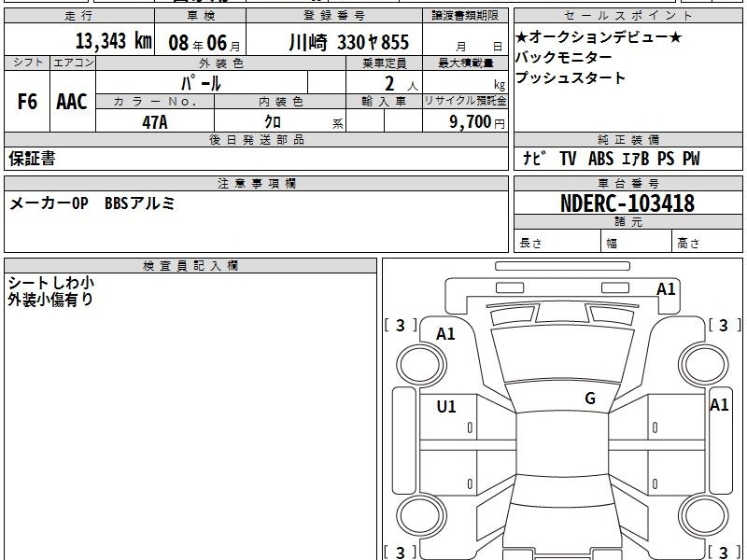Select inspector note シートしわ小
The height and width of the screenshot is (560, 747).
point(51,283)
